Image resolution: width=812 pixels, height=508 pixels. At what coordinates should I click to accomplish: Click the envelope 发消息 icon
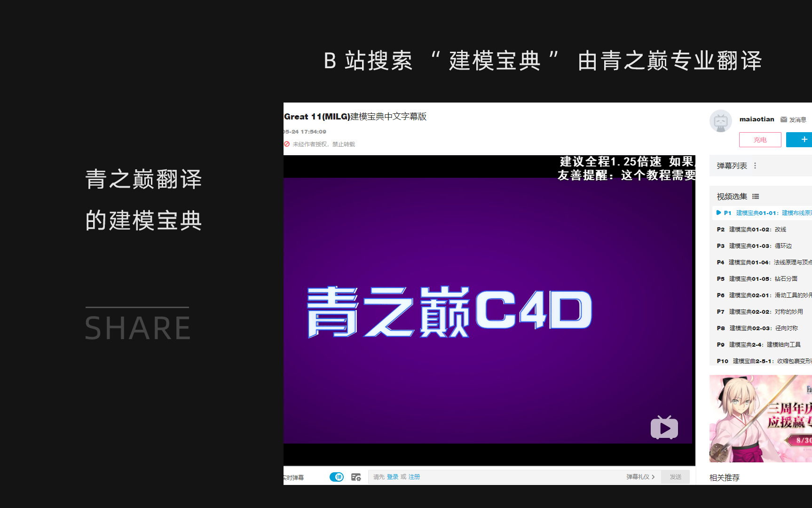click(784, 119)
